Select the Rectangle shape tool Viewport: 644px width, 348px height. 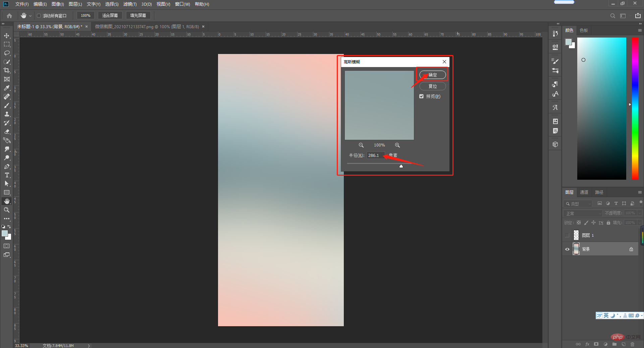pos(7,192)
